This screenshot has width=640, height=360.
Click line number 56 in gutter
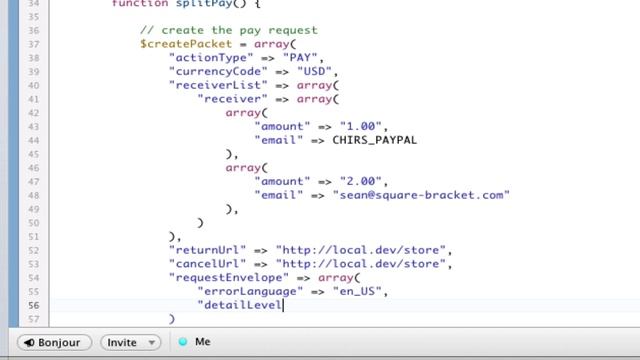coord(34,305)
